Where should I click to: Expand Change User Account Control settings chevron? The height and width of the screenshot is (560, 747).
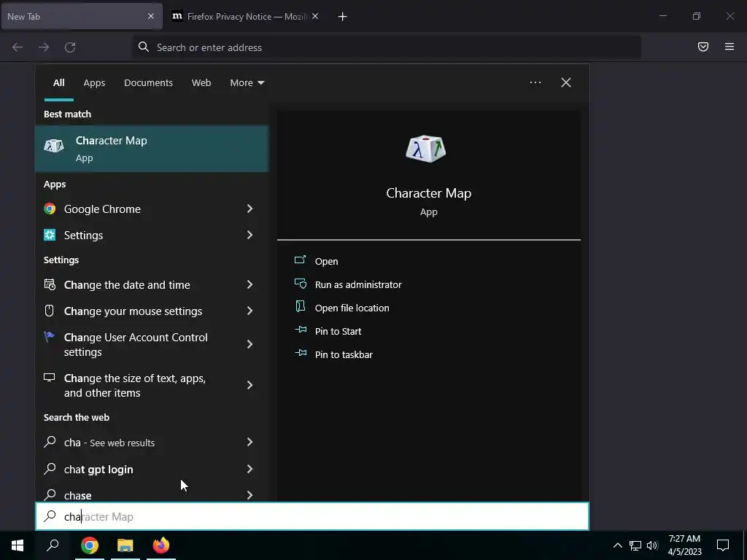pyautogui.click(x=249, y=344)
